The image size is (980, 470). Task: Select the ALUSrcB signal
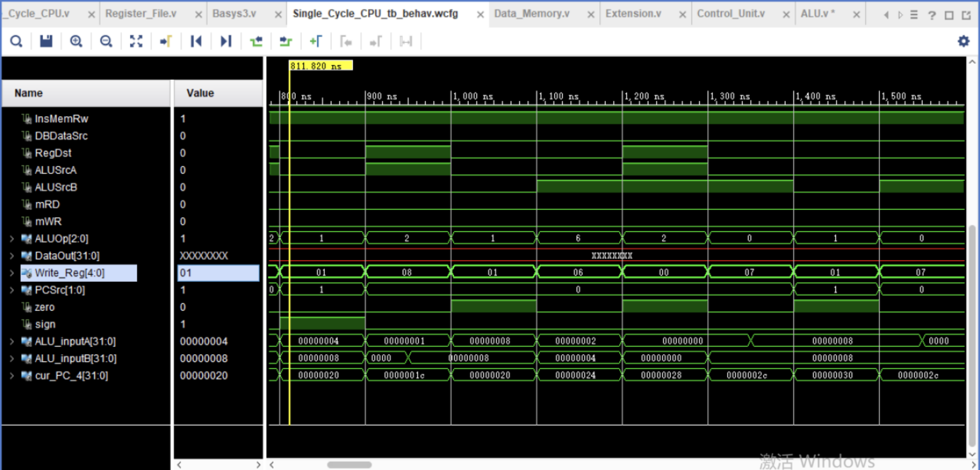[x=56, y=187]
